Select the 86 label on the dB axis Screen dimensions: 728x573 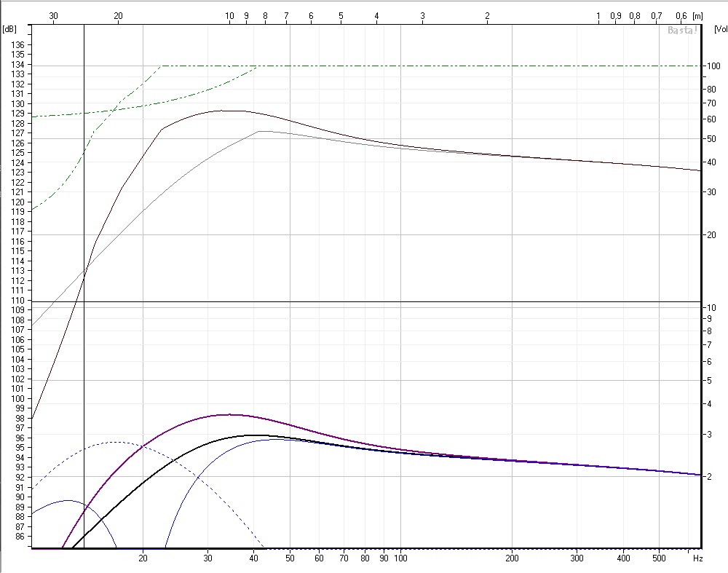pyautogui.click(x=19, y=537)
